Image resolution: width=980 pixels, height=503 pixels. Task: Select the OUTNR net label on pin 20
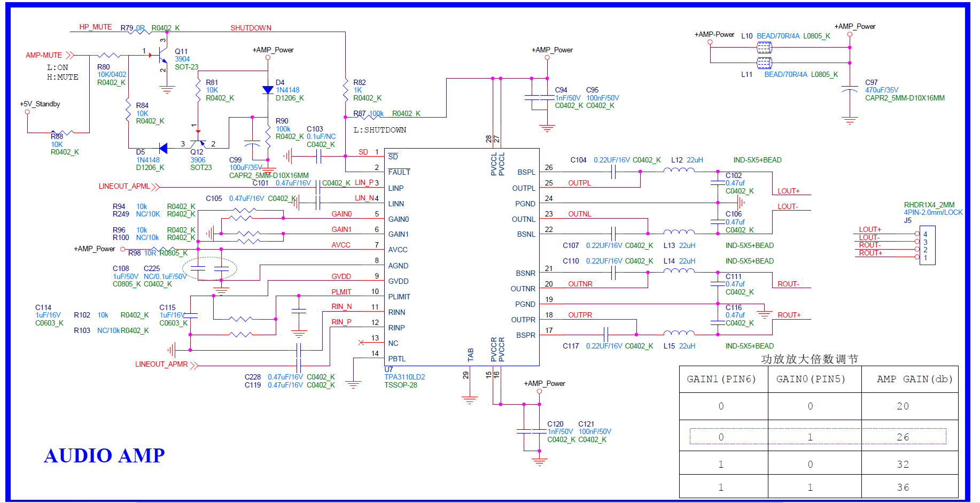pos(580,284)
